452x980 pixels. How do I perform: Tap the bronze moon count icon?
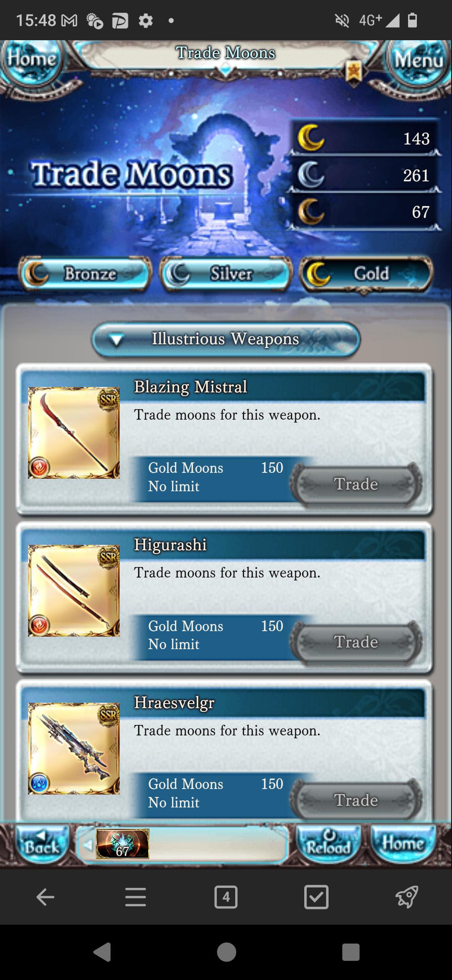pyautogui.click(x=311, y=211)
